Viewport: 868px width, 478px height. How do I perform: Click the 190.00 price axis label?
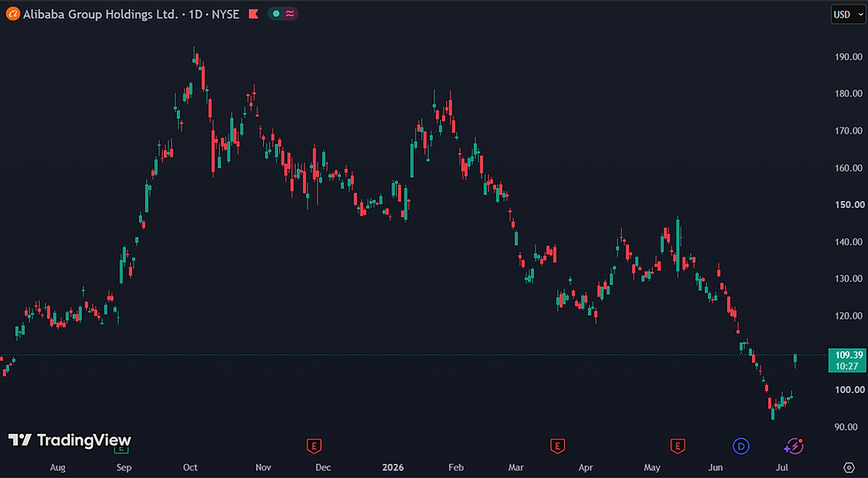coord(849,57)
